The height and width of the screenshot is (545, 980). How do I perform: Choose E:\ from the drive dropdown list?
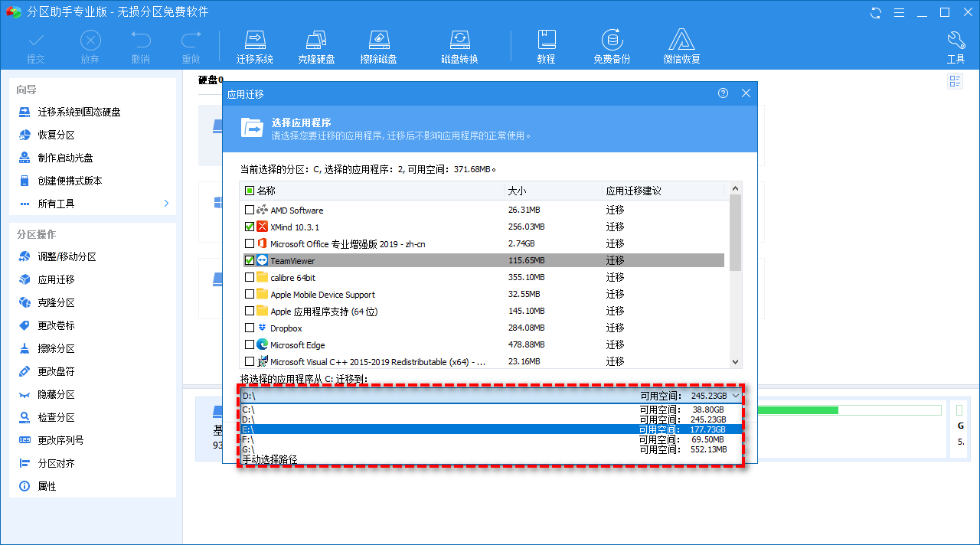pos(490,429)
